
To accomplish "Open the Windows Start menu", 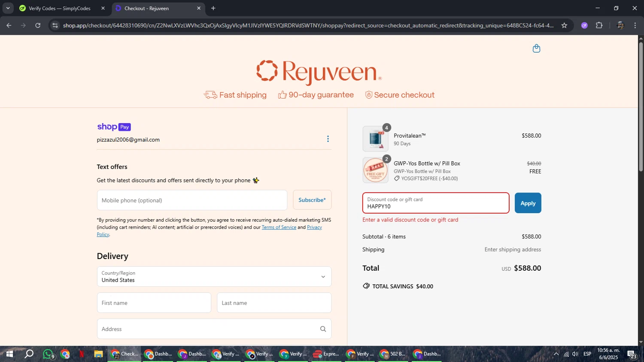I will pos(9,354).
